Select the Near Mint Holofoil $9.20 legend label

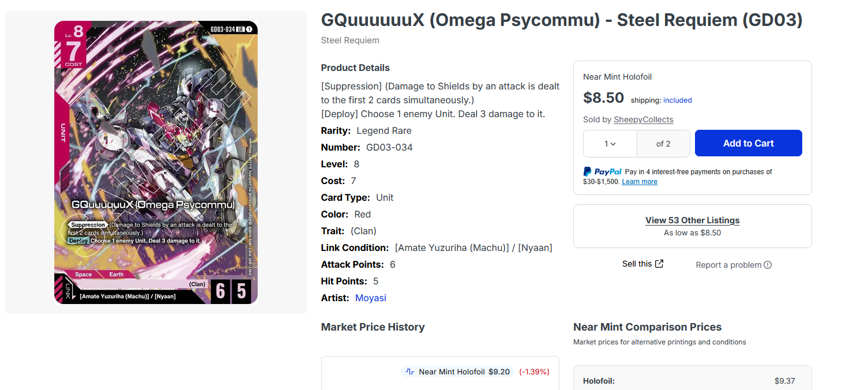[464, 372]
